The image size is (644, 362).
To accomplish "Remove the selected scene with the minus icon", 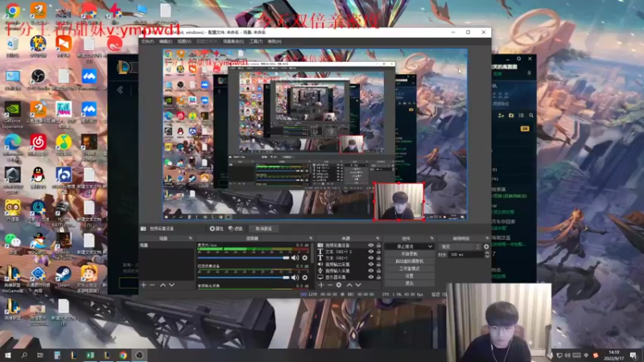I will (x=152, y=285).
